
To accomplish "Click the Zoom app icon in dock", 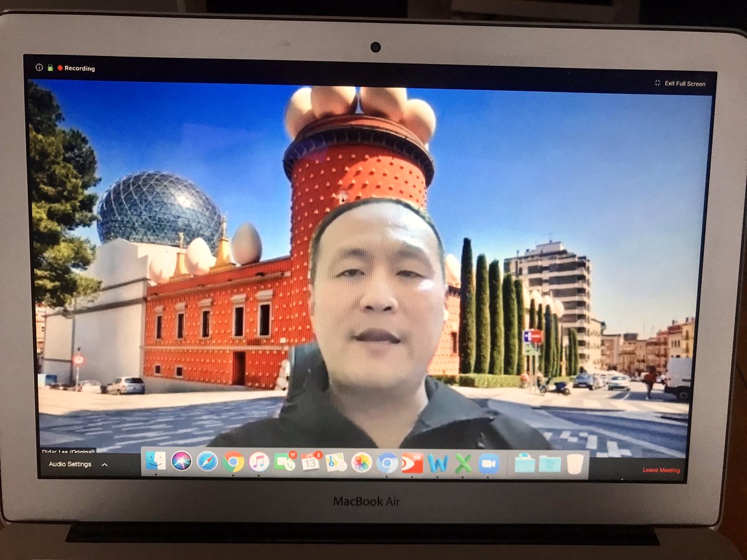I will point(489,464).
